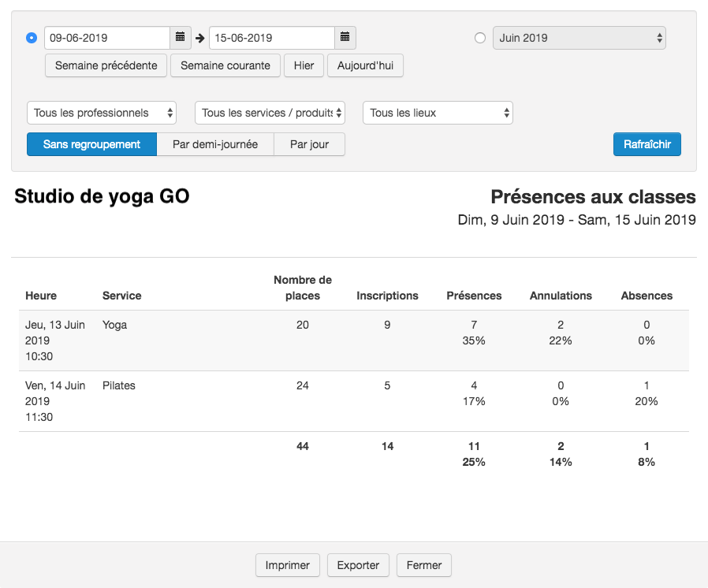Click the Présences aux classes heading
The image size is (708, 588).
[594, 197]
